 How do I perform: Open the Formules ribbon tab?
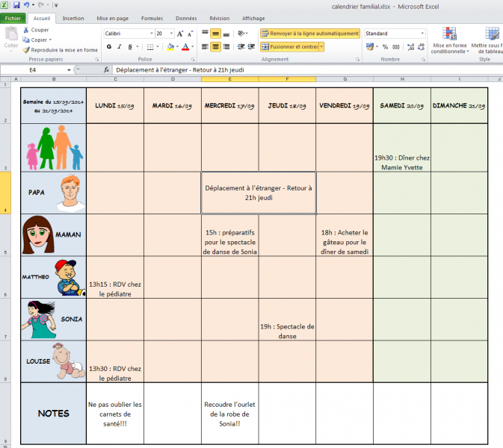pyautogui.click(x=152, y=18)
